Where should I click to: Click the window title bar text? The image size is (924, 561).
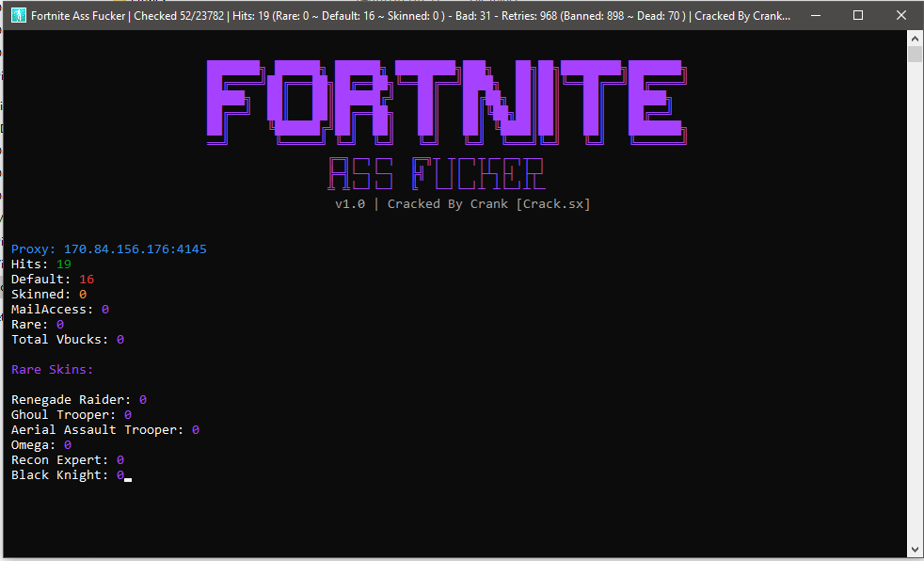411,16
